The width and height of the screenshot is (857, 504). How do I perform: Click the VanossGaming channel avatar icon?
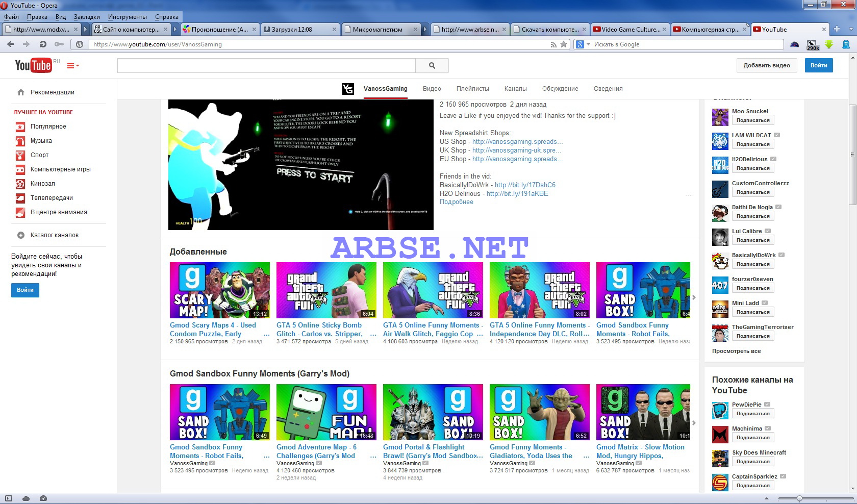pyautogui.click(x=348, y=89)
